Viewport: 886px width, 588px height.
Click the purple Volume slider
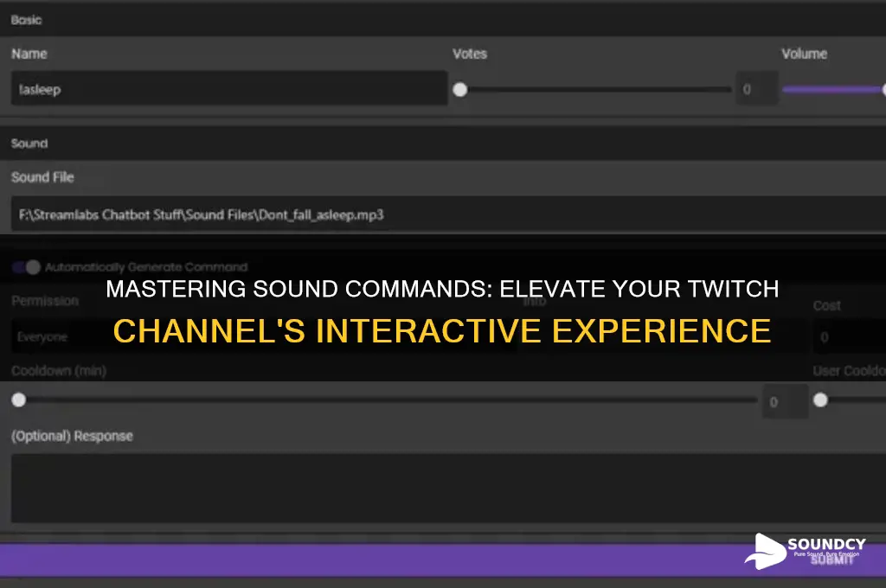pos(834,89)
